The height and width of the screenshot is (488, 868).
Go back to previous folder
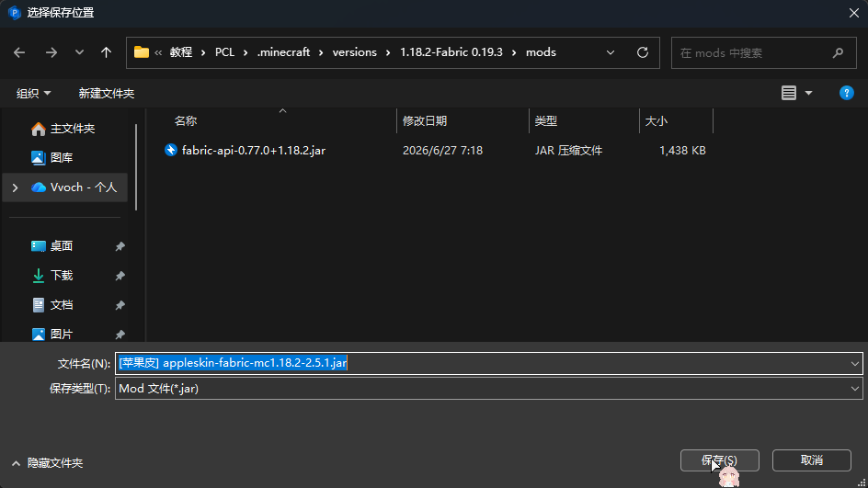(19, 52)
